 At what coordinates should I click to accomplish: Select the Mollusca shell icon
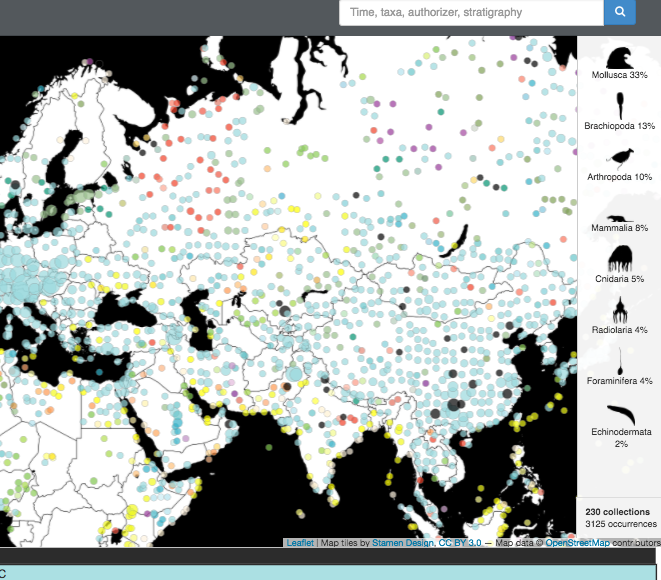coord(618,56)
